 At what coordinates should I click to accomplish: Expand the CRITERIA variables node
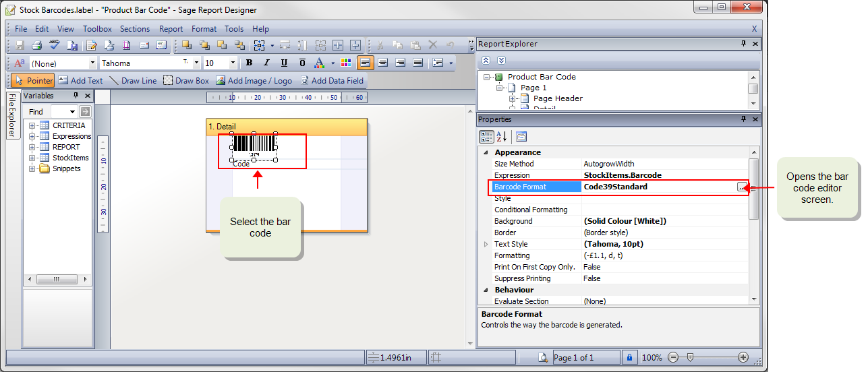tap(32, 125)
